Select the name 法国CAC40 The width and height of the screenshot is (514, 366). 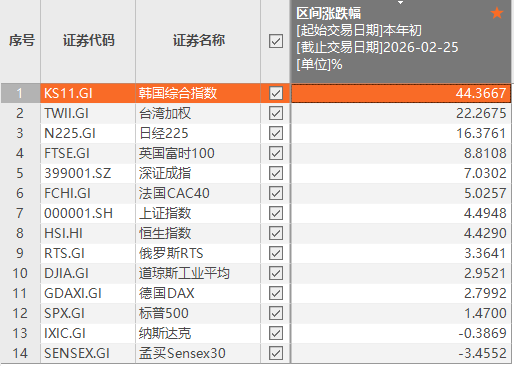click(x=174, y=193)
